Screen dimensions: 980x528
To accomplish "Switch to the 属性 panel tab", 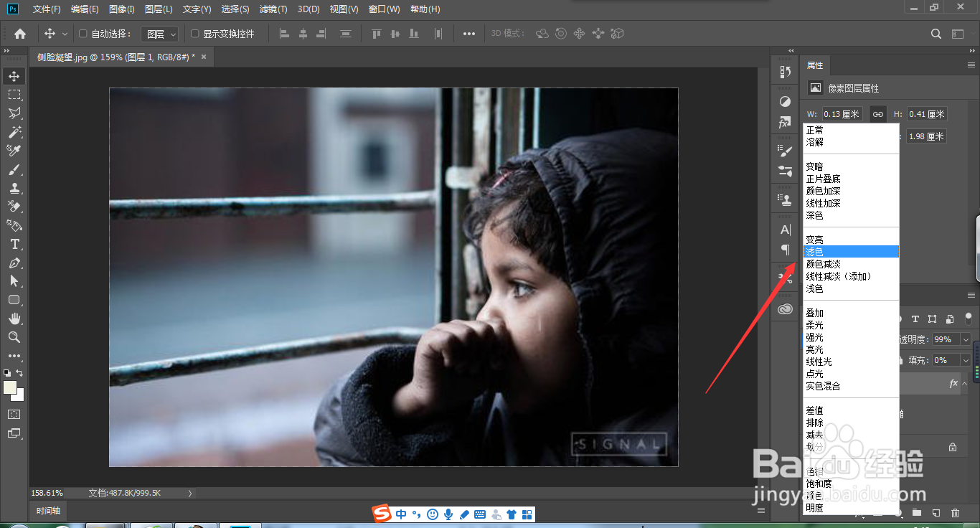I will [815, 65].
